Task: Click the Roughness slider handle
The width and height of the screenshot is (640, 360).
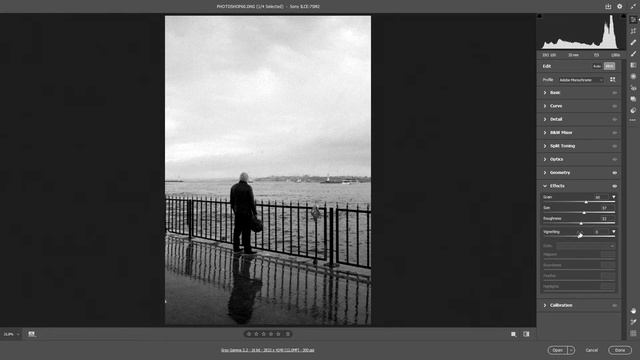Action: coord(581,223)
